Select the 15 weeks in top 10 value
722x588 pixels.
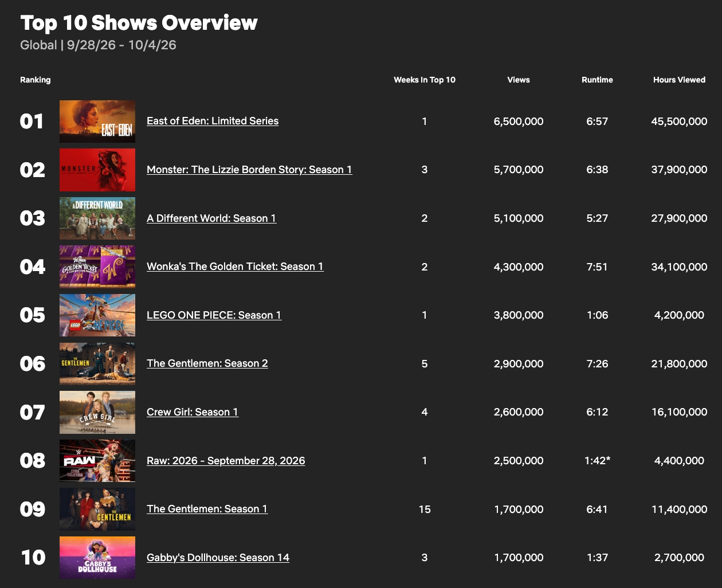(425, 509)
